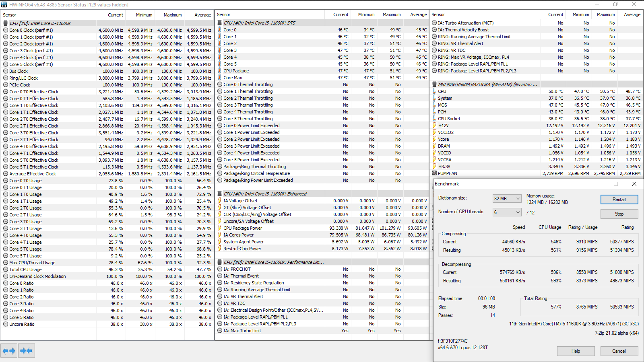Select the Package/Ring Critical Temperature row
The height and width of the screenshot is (362, 644).
click(322, 173)
